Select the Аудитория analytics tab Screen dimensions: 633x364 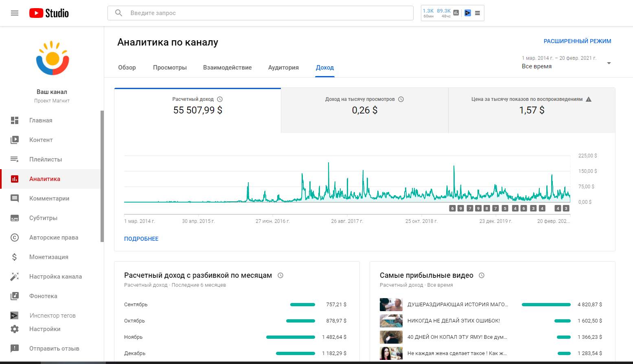(x=283, y=68)
